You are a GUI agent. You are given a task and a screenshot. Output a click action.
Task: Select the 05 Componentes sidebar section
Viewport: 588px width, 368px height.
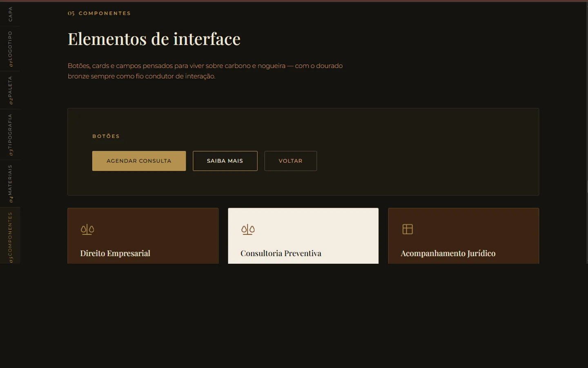10,236
